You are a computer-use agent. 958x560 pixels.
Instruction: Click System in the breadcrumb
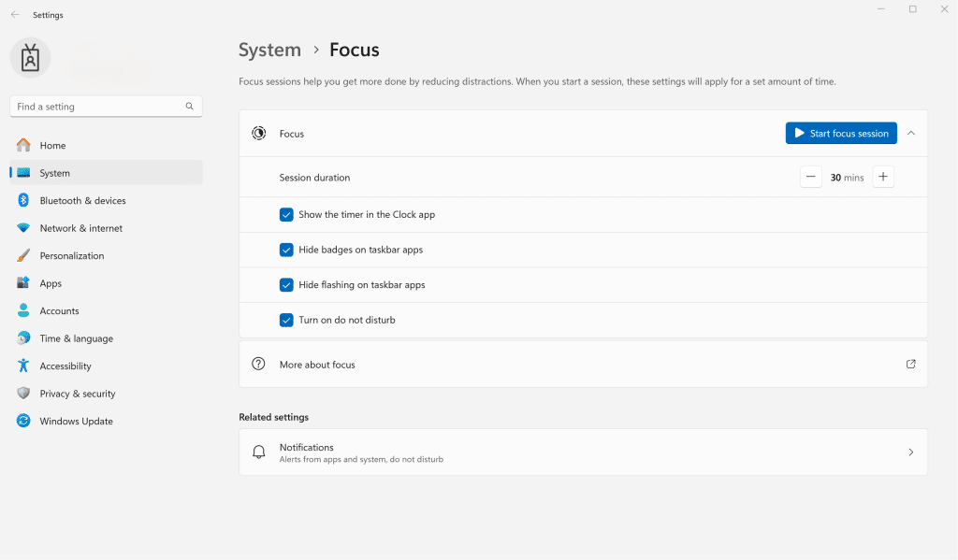pyautogui.click(x=269, y=50)
